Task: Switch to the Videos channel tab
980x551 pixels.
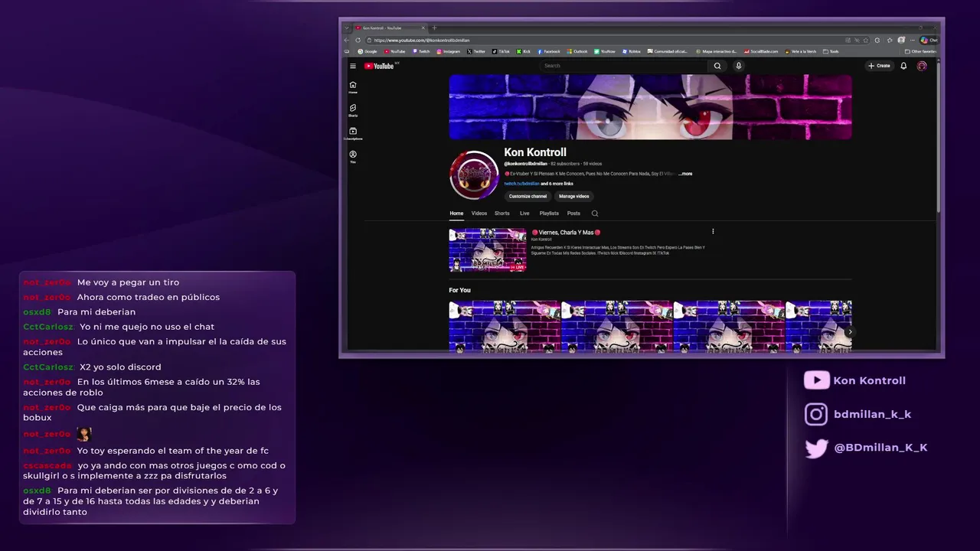Action: click(x=479, y=214)
